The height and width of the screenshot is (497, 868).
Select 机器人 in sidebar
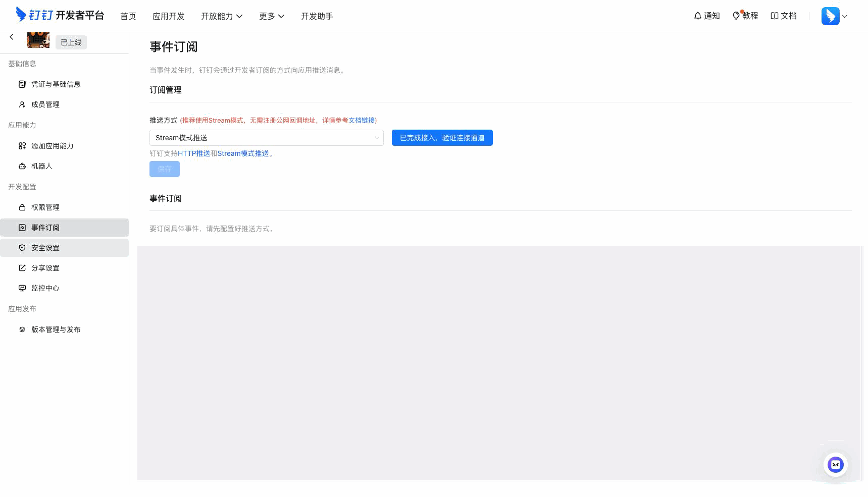tap(65, 166)
